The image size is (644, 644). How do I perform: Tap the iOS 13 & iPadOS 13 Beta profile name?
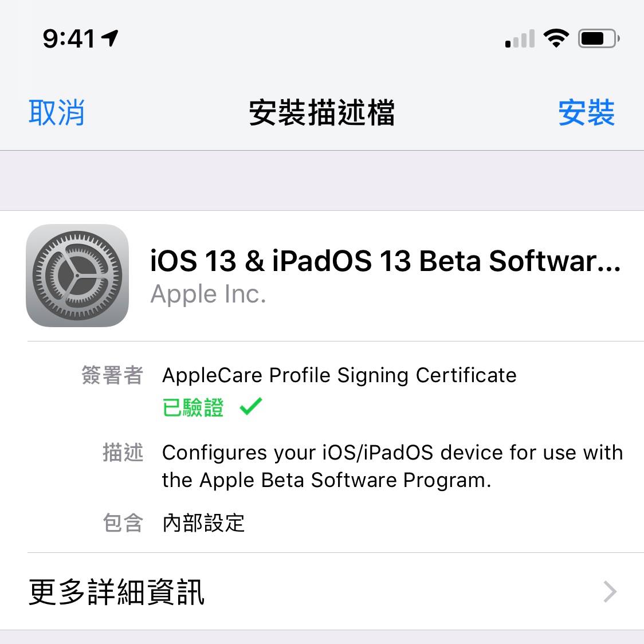[x=385, y=261]
